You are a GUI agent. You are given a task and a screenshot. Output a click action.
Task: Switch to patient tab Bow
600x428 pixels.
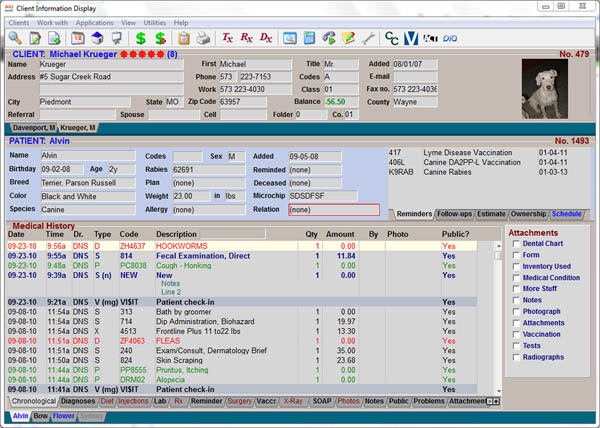click(41, 416)
